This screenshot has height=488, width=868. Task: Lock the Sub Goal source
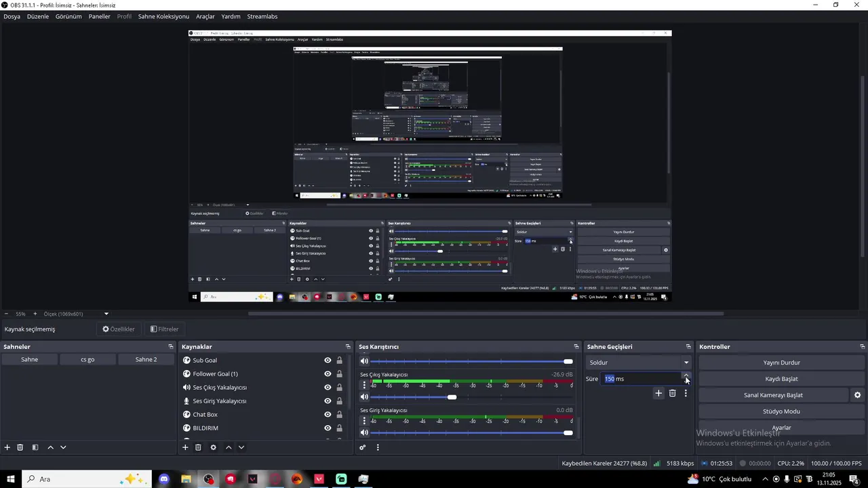[x=339, y=361]
